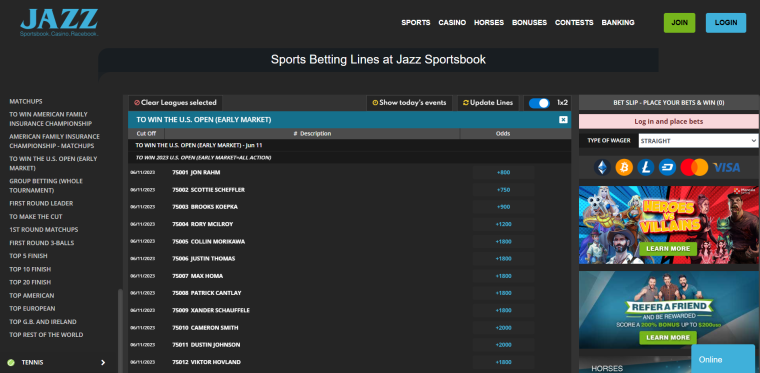The height and width of the screenshot is (373, 760).
Task: Open the SPORTS menu
Action: (x=415, y=22)
